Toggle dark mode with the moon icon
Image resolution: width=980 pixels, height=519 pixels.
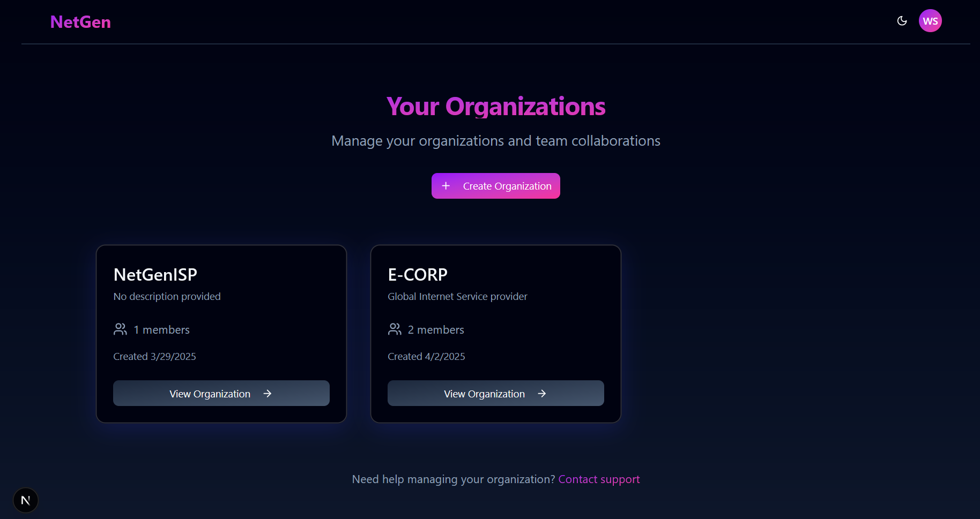click(902, 21)
